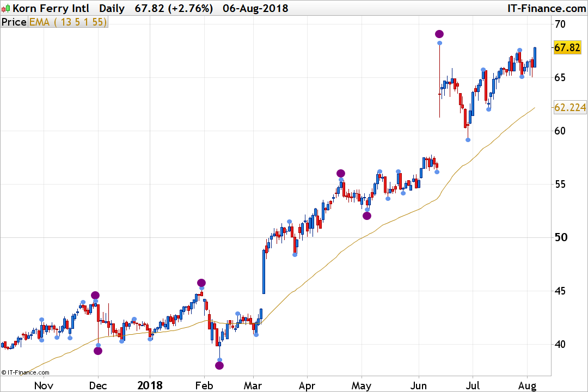Click the 55 price axis label
The image size is (588, 392).
560,184
